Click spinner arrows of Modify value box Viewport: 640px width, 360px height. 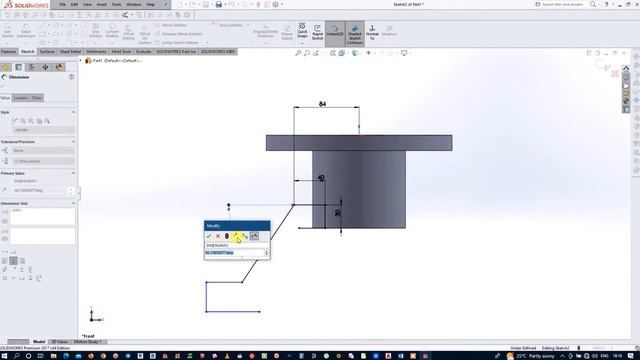coord(267,253)
